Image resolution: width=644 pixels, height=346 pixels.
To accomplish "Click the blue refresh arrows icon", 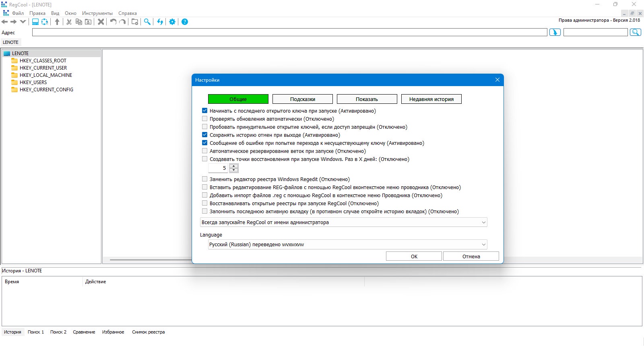I will [160, 22].
